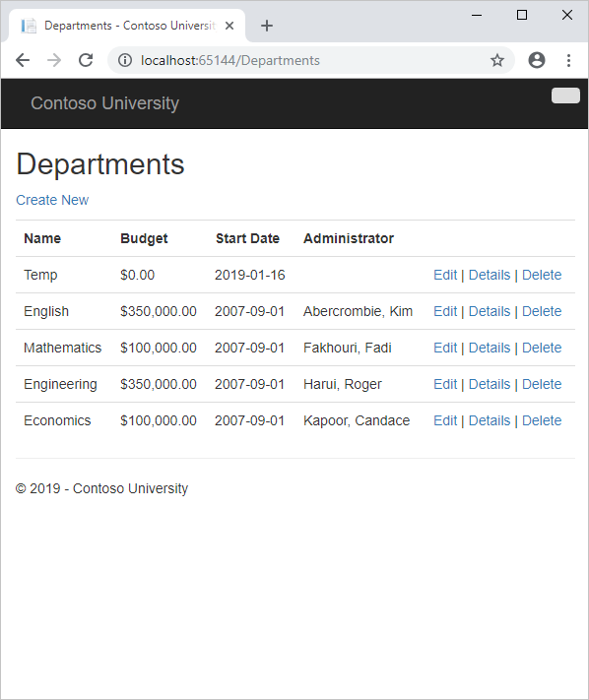Minimize the browser window

click(477, 15)
